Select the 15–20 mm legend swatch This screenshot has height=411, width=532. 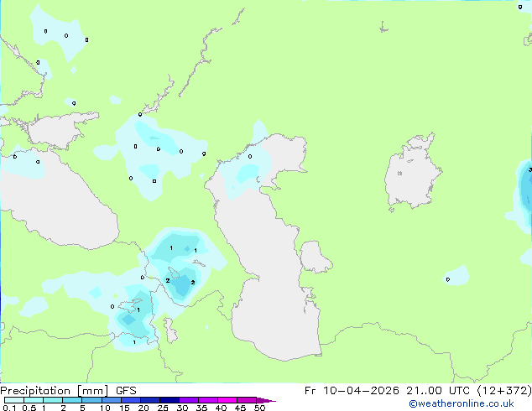click(x=131, y=400)
